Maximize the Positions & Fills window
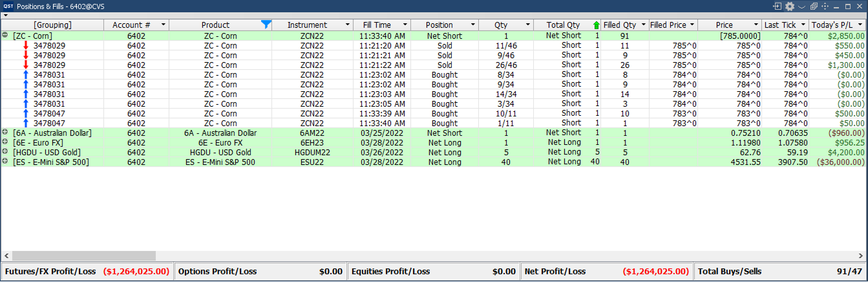The width and height of the screenshot is (868, 282). pos(847,6)
